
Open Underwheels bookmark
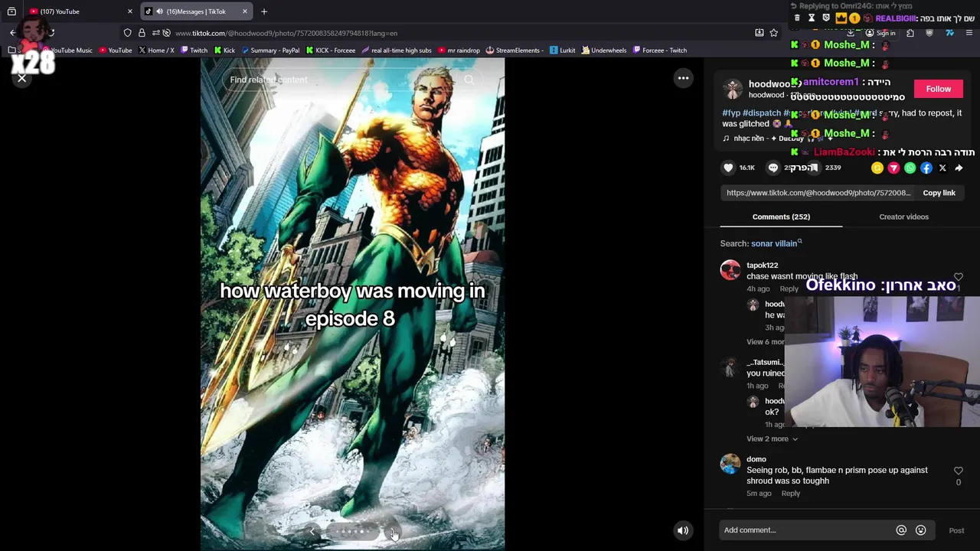[604, 51]
